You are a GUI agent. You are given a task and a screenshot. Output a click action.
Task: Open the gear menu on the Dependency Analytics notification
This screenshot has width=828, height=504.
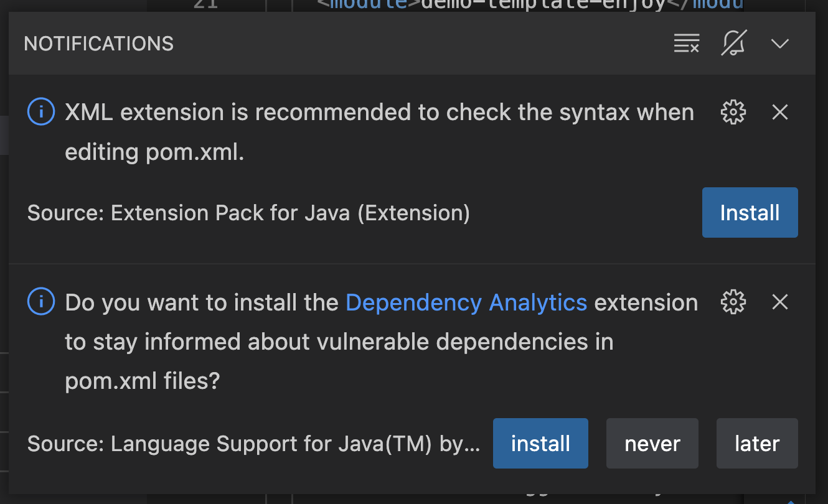pos(733,302)
